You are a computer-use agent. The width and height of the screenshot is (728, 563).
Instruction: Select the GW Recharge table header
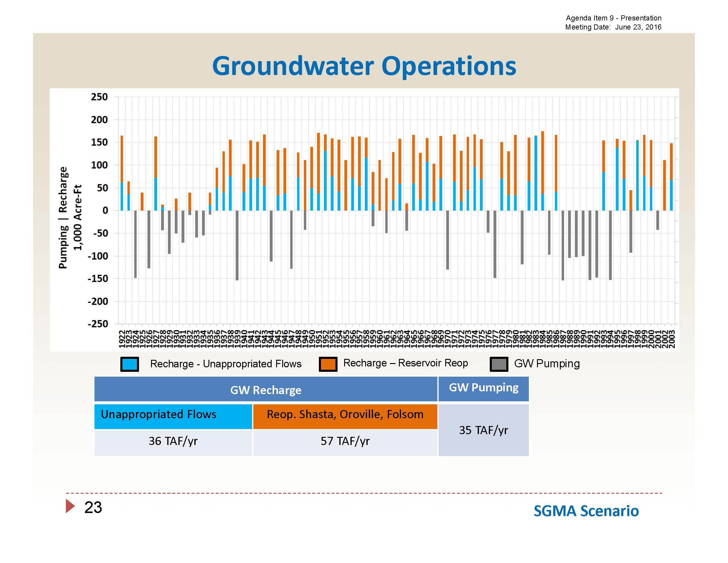coord(265,390)
